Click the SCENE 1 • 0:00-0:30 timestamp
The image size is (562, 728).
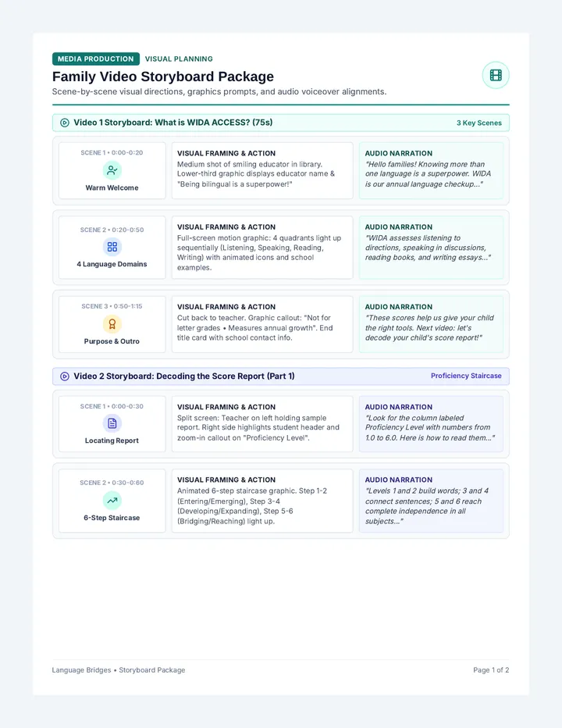[x=112, y=406]
